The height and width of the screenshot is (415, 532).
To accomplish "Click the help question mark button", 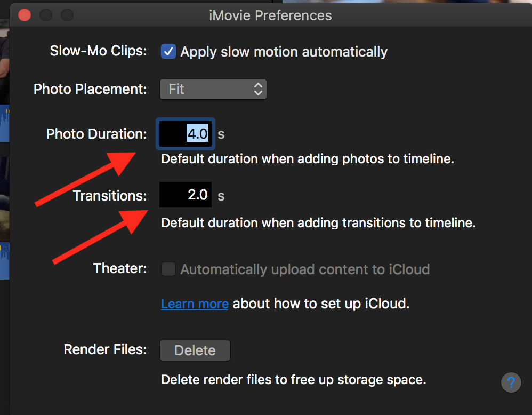I will [511, 382].
